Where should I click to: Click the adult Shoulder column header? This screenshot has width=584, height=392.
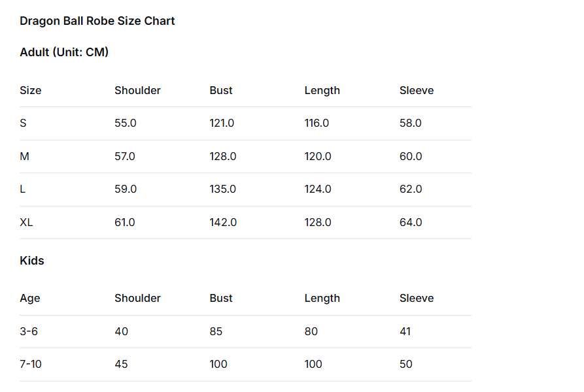tap(137, 91)
